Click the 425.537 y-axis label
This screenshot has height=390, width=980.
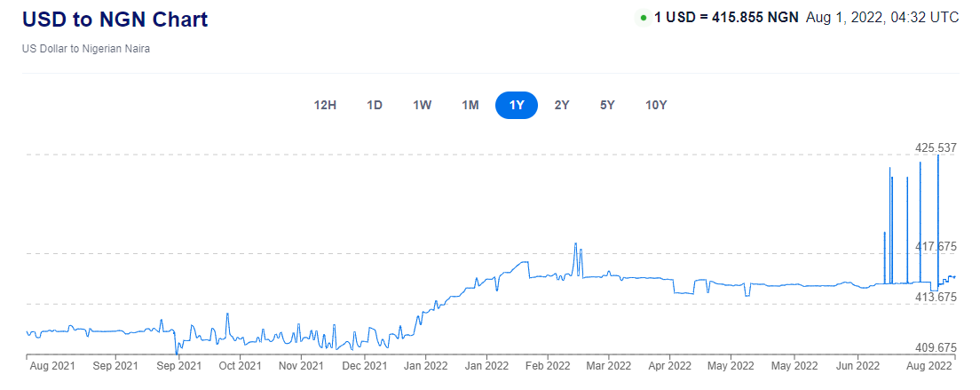point(936,147)
